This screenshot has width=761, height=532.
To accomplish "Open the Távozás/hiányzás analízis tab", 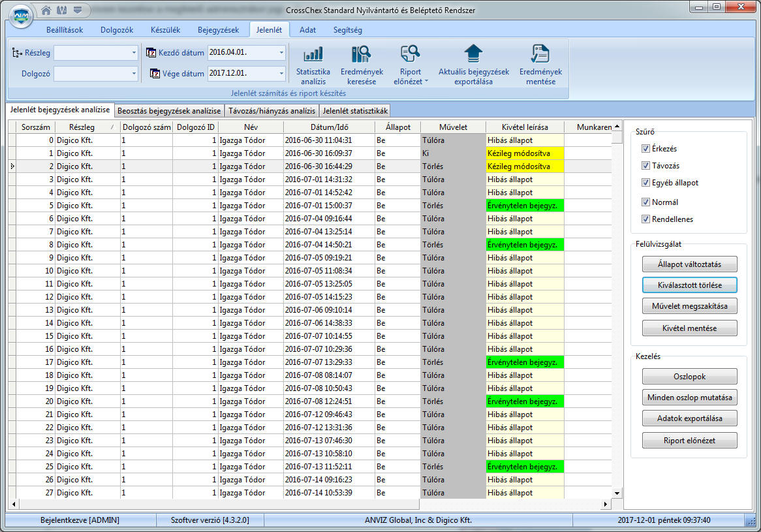I will [272, 111].
